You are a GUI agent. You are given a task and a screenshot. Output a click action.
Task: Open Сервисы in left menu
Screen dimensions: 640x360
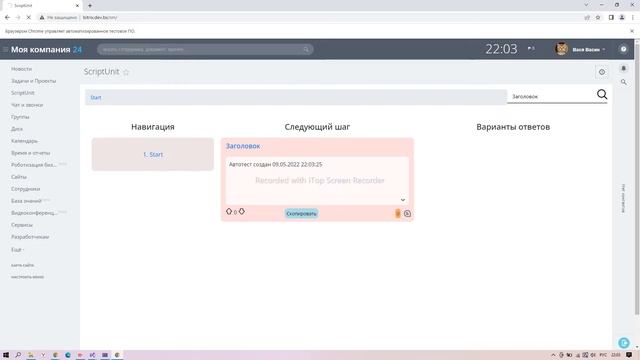(22, 225)
